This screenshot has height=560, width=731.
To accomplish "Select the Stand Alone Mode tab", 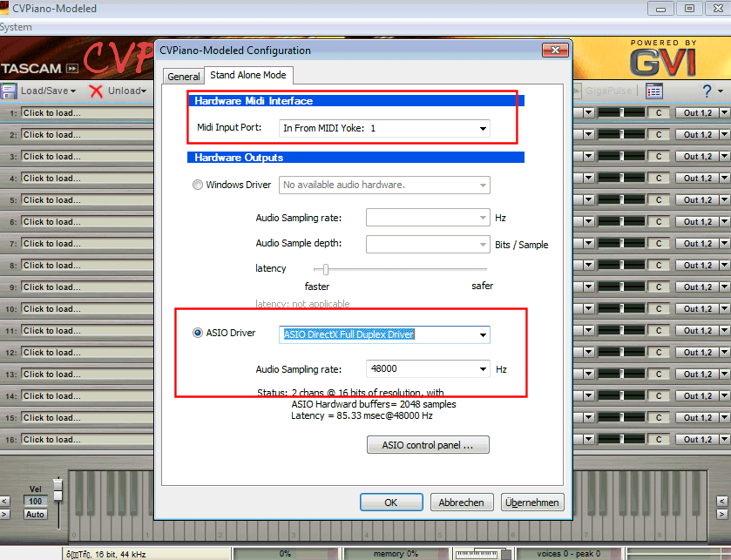I will coord(248,75).
